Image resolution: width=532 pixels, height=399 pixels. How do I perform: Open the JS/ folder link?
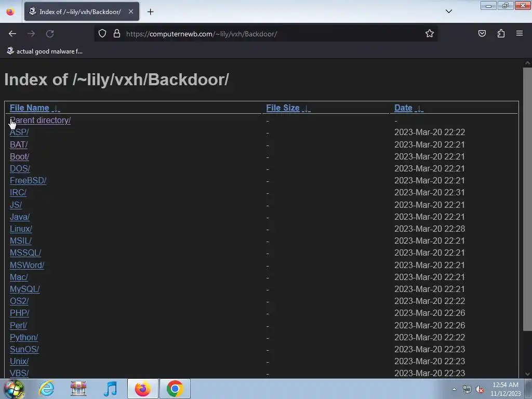(x=16, y=205)
